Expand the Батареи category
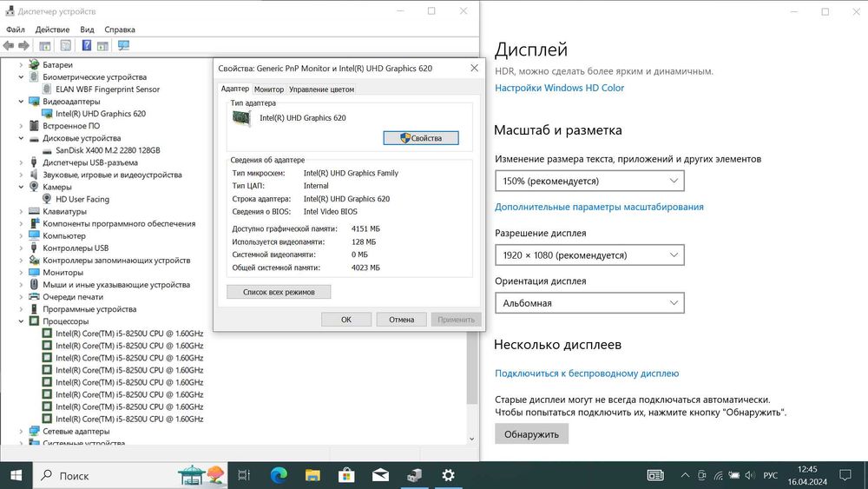The height and width of the screenshot is (489, 868). coord(21,65)
